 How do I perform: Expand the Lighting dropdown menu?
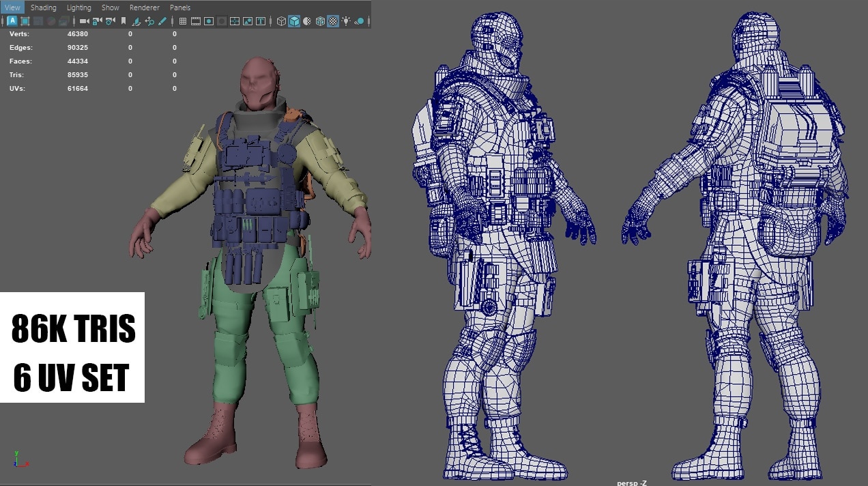click(x=78, y=8)
